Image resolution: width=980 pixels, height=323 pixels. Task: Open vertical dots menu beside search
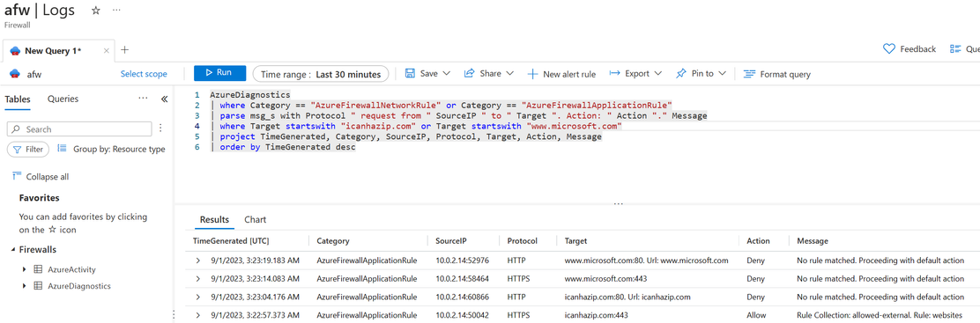coord(160,128)
